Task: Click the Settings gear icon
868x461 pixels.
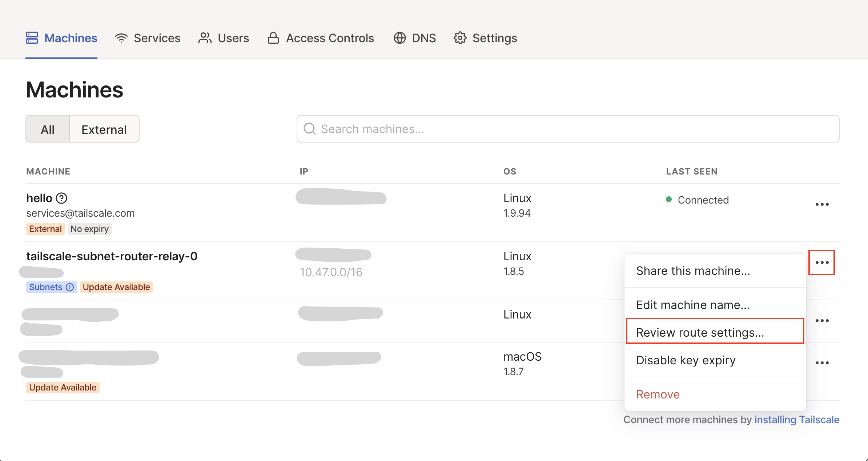Action: click(x=460, y=38)
